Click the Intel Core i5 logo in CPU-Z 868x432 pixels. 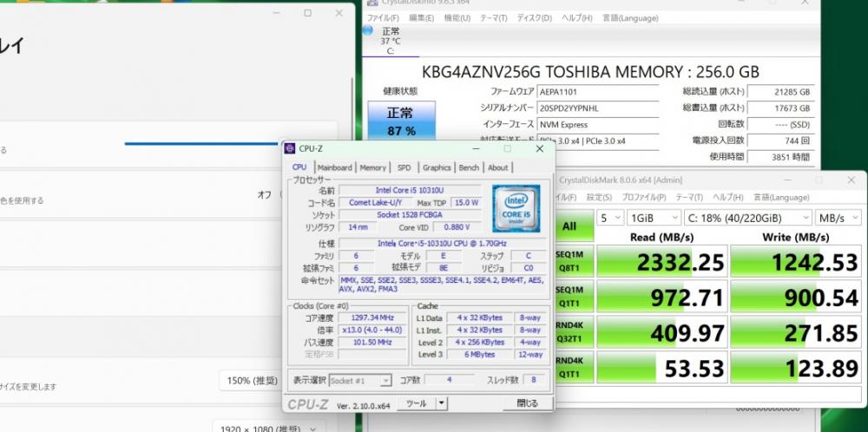[516, 208]
